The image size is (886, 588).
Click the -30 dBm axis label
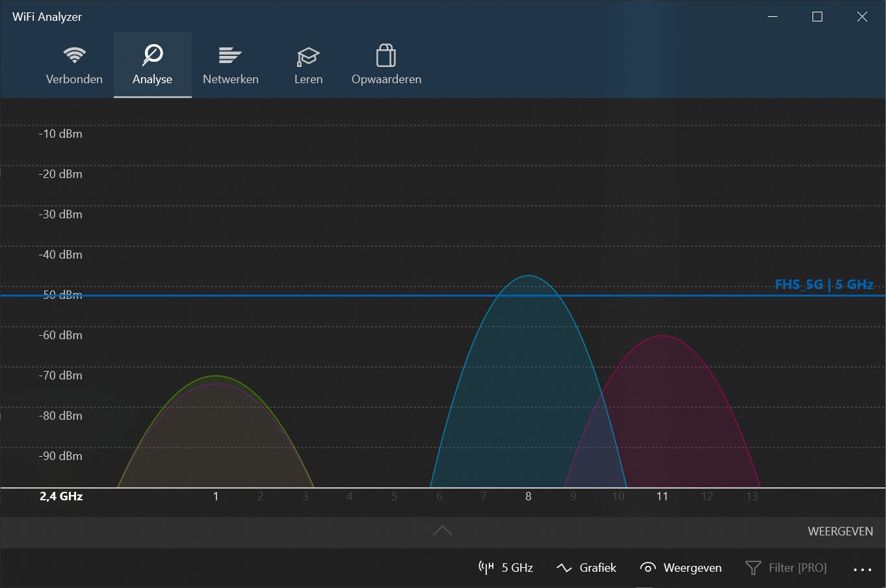point(60,214)
